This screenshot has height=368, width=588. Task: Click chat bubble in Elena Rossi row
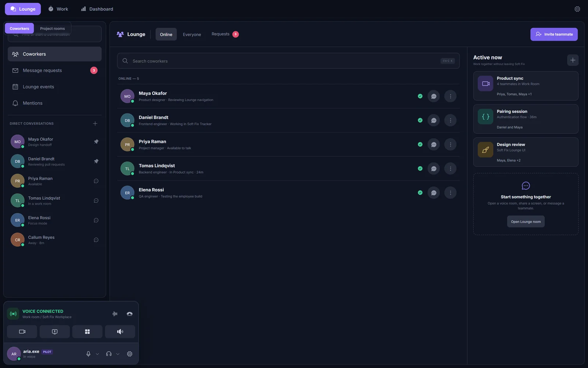434,193
